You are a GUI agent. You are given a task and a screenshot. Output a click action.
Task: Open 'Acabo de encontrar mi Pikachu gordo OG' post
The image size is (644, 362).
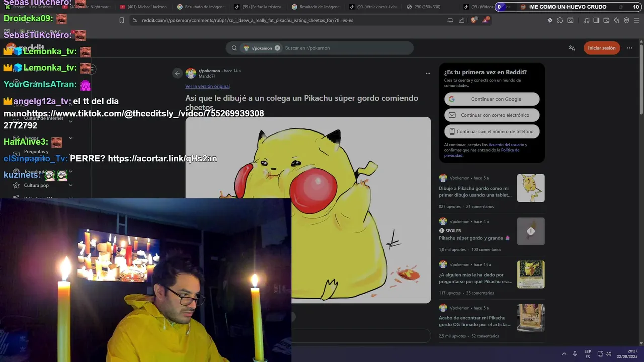[475, 321]
